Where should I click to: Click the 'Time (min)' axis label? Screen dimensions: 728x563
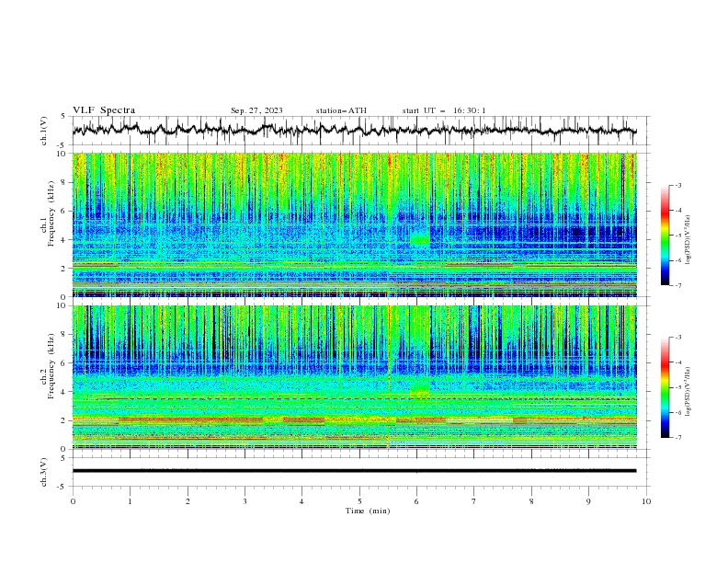pyautogui.click(x=368, y=511)
